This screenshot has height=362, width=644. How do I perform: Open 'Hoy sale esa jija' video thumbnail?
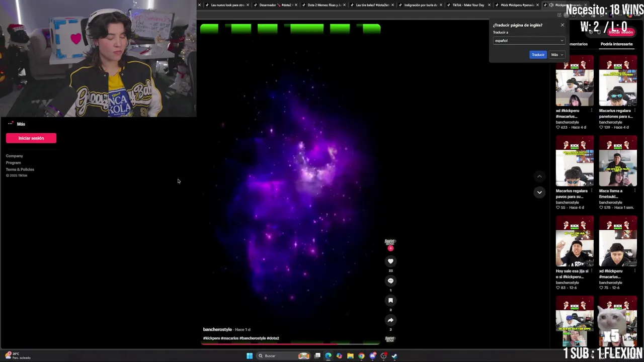575,242
